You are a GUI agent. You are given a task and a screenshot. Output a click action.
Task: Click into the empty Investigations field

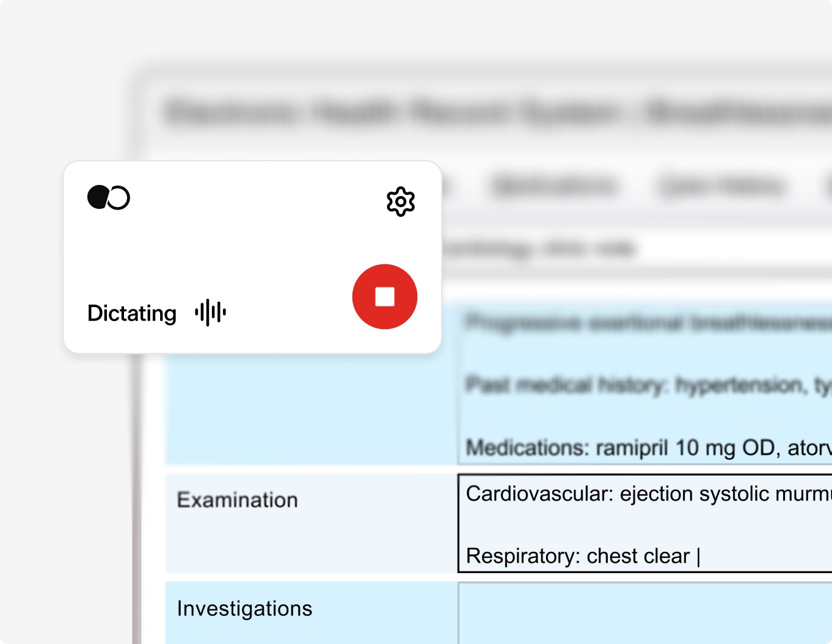pyautogui.click(x=645, y=613)
